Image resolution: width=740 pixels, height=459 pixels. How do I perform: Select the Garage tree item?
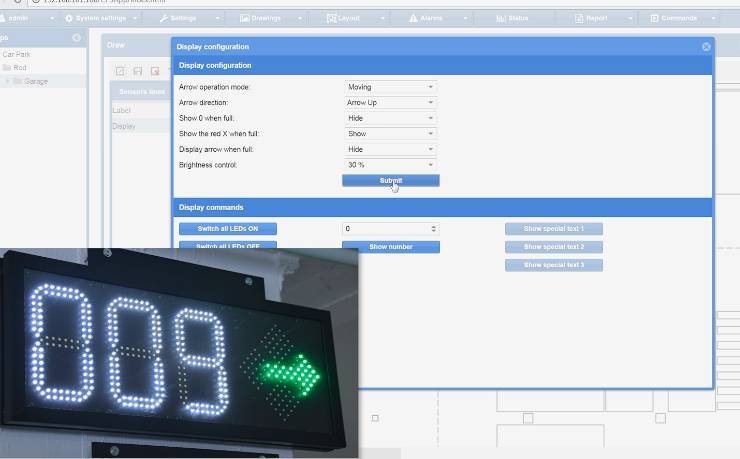[x=36, y=81]
